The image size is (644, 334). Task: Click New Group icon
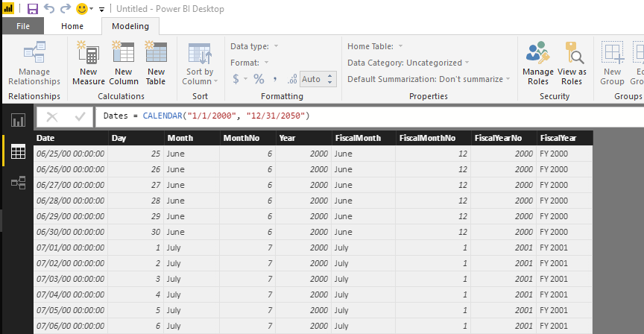point(613,63)
